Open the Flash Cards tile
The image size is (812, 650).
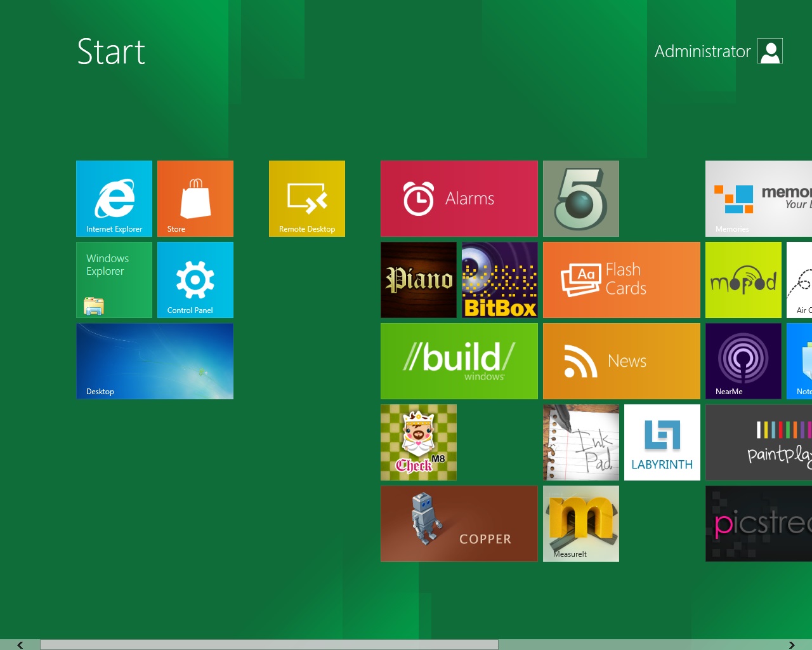point(622,280)
